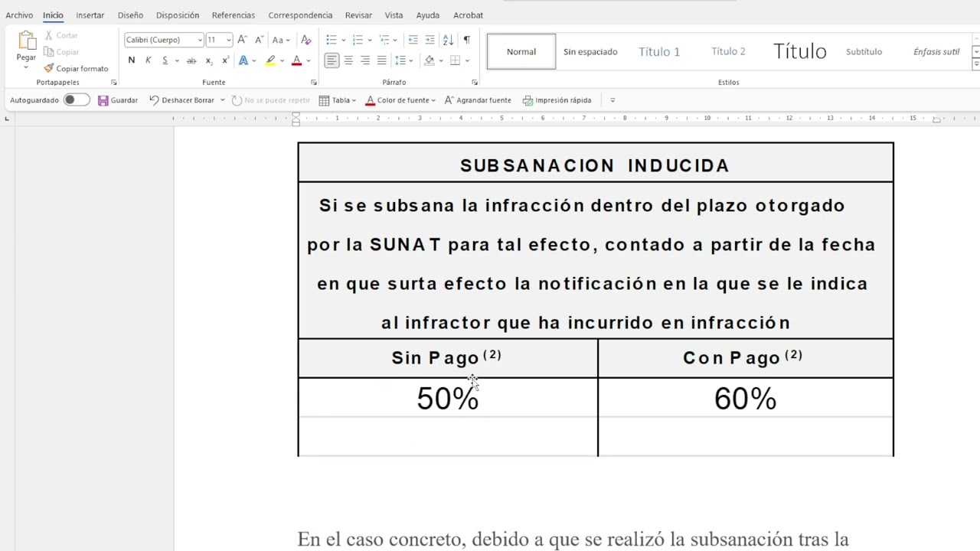
Task: Open highlight color dropdown arrow
Action: (282, 60)
